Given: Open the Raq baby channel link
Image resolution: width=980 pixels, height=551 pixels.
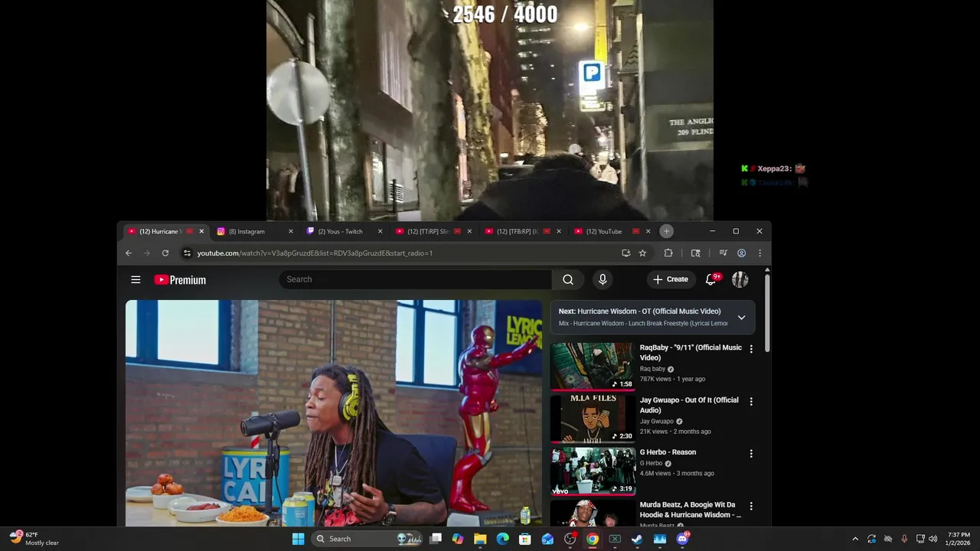Looking at the screenshot, I should (x=652, y=369).
